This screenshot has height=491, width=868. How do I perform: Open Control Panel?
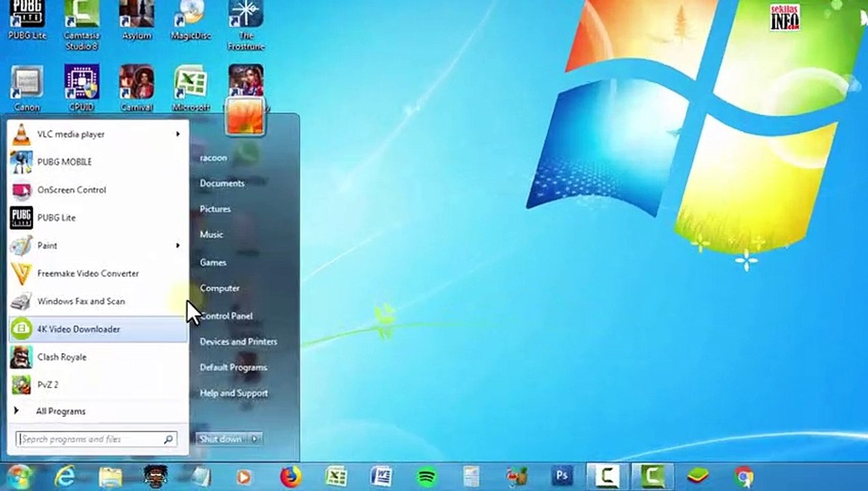(x=227, y=316)
